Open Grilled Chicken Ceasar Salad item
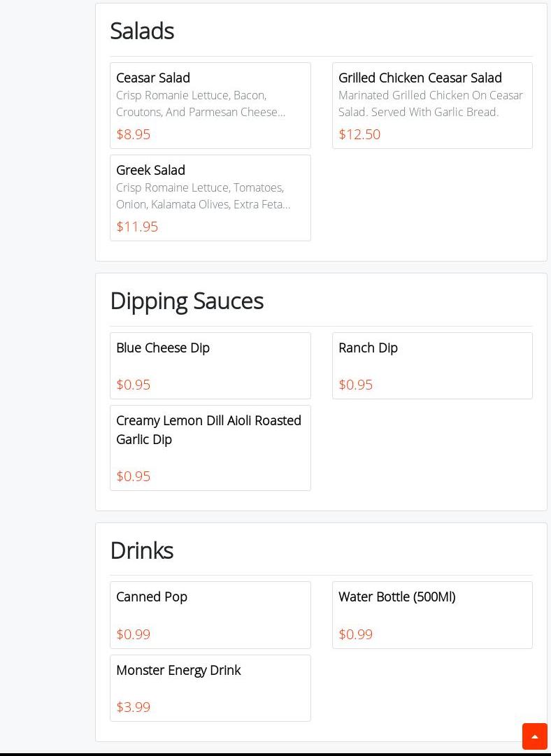 (420, 78)
